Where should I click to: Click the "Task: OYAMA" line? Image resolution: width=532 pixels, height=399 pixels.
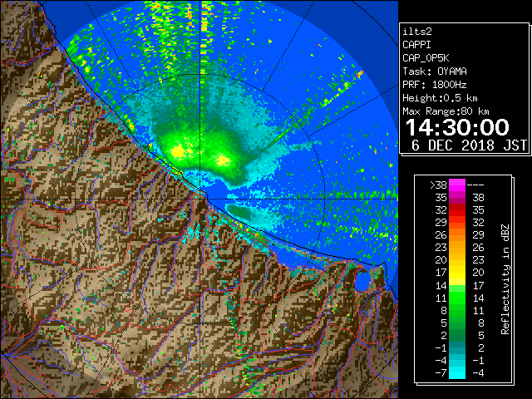(x=435, y=71)
